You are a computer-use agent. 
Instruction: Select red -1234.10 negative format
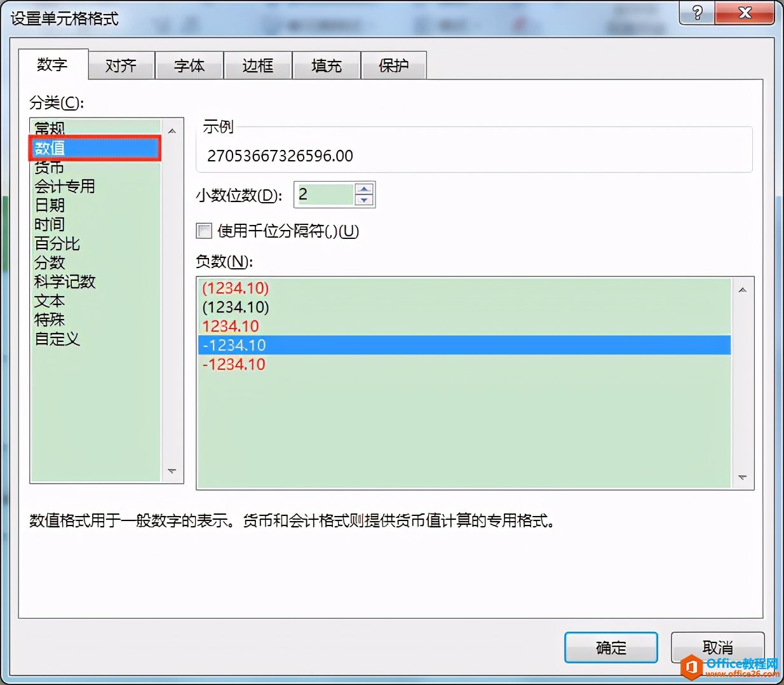[464, 364]
